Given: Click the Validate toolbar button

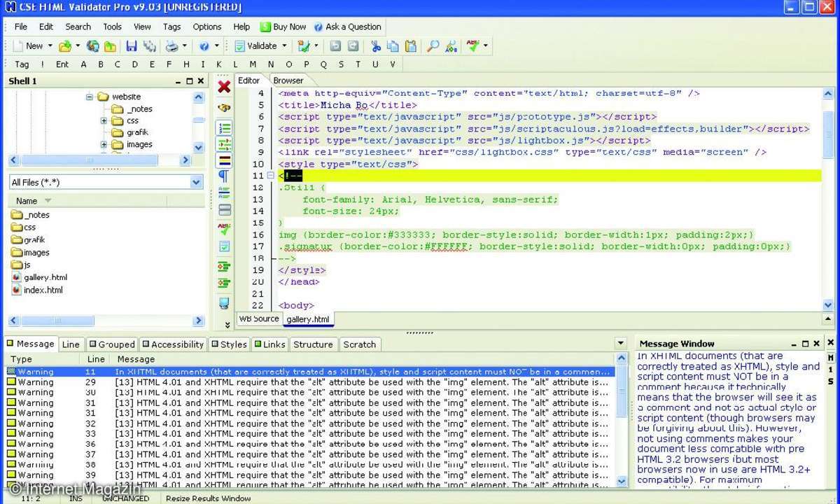Looking at the screenshot, I should 255,46.
